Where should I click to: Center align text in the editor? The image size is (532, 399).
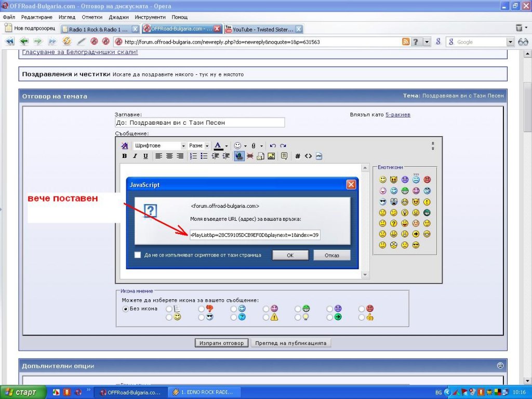tap(169, 156)
